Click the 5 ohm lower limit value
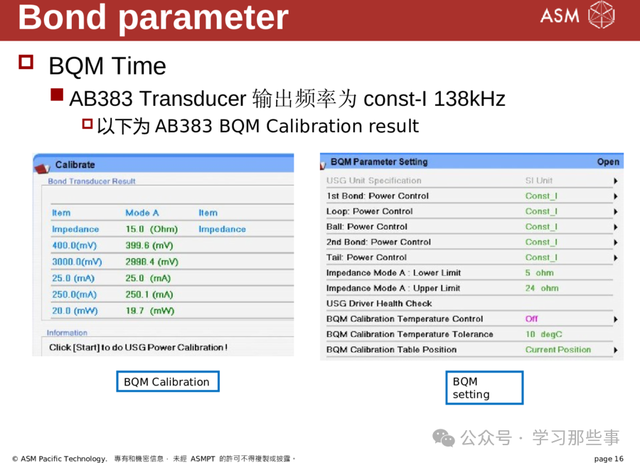The height and width of the screenshot is (463, 640). 540,273
